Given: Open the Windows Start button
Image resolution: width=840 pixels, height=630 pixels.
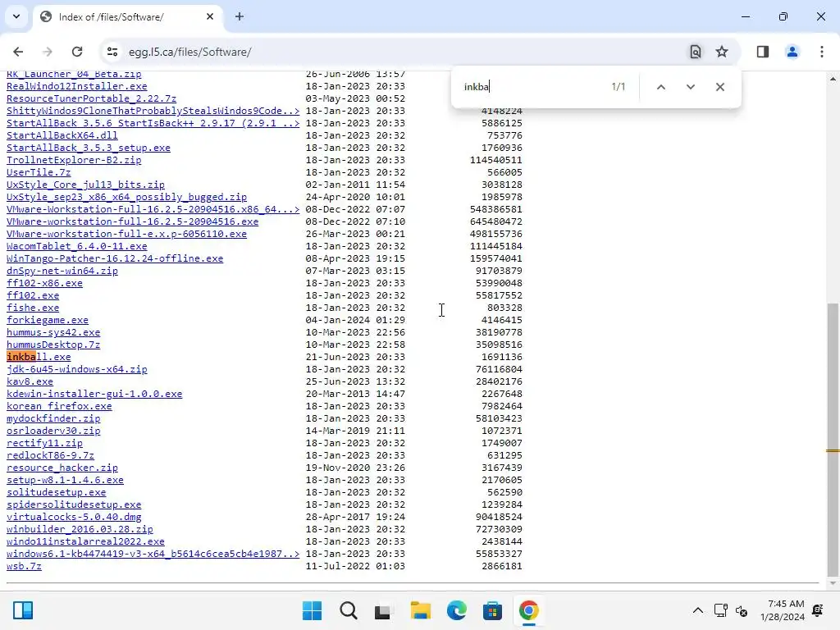Looking at the screenshot, I should pyautogui.click(x=313, y=610).
